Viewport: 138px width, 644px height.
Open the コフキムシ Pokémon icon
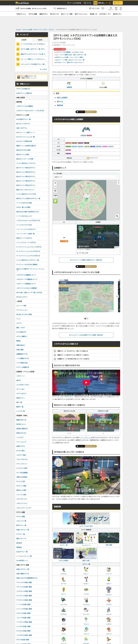point(64,570)
